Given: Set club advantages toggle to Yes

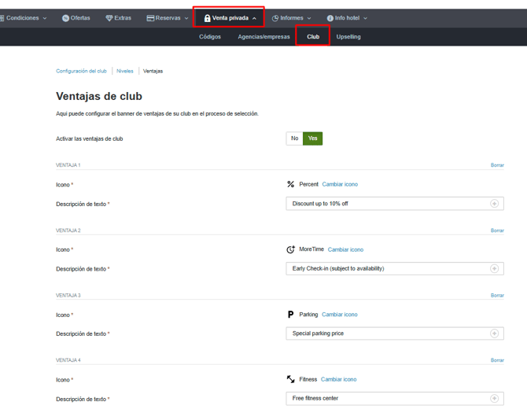Looking at the screenshot, I should 312,138.
